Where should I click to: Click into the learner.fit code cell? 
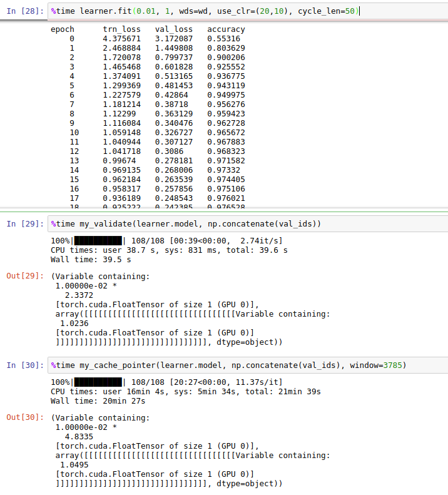[206, 11]
